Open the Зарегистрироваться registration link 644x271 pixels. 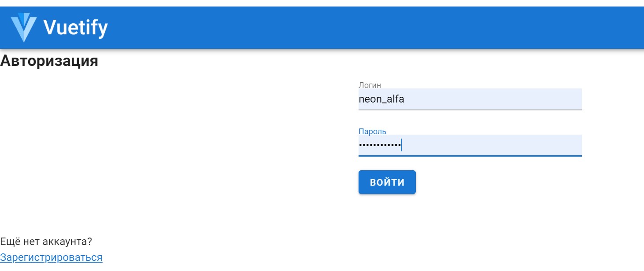tap(51, 257)
